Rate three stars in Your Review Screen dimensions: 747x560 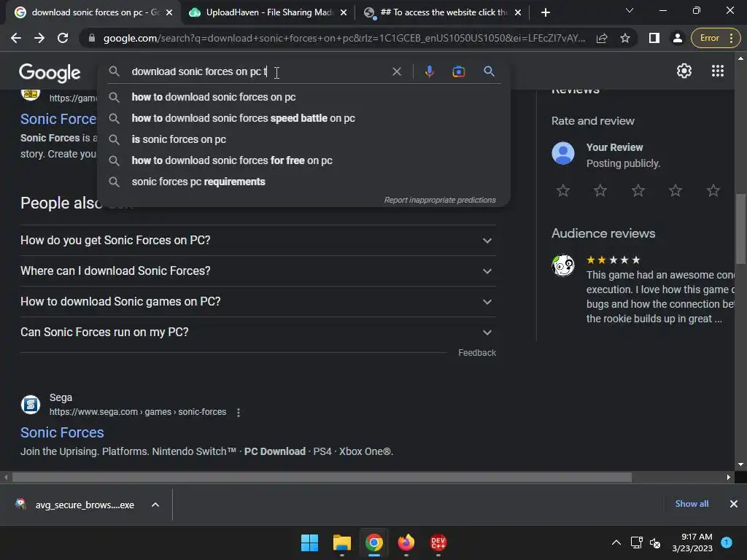coord(638,190)
